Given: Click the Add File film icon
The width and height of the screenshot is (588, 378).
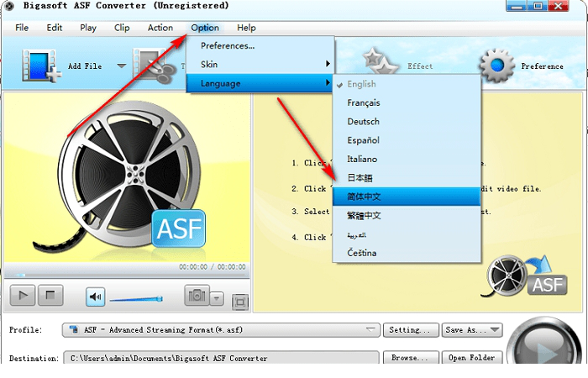Looking at the screenshot, I should [38, 66].
